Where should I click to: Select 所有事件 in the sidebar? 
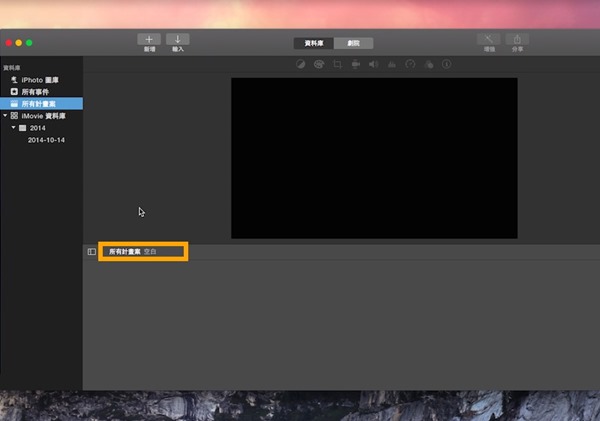click(x=35, y=91)
